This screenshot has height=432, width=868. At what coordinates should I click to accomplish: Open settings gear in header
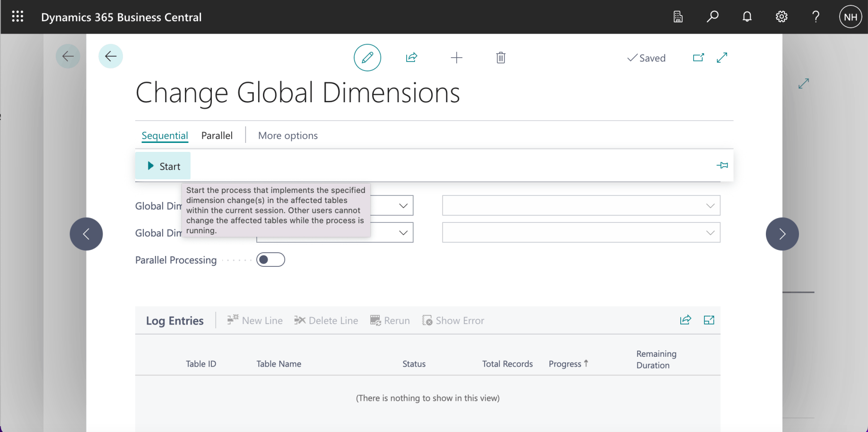[781, 17]
